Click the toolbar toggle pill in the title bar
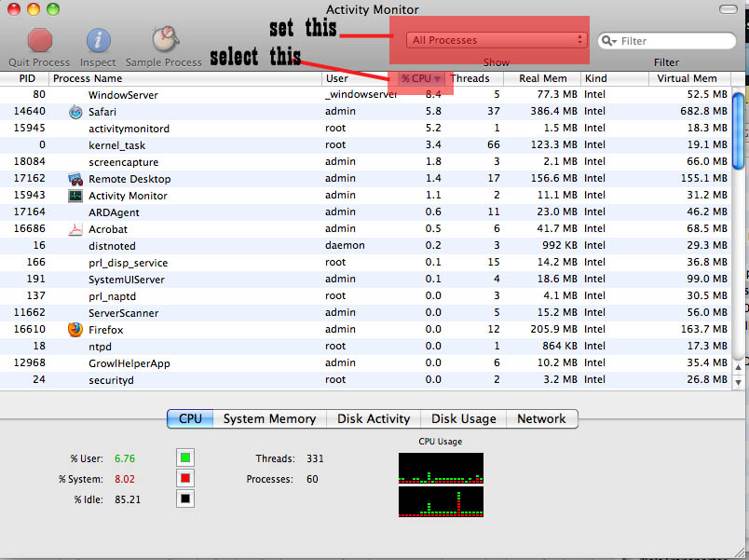Screen dimensions: 749x560 (728, 9)
